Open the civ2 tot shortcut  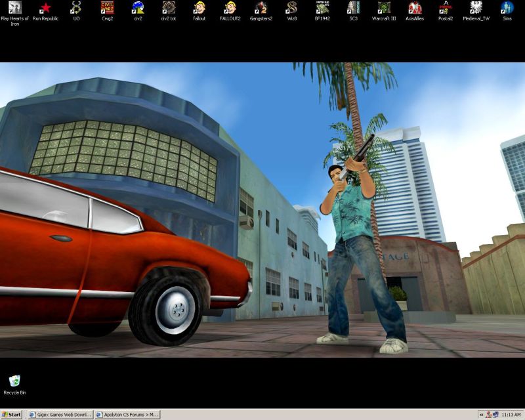(169, 9)
